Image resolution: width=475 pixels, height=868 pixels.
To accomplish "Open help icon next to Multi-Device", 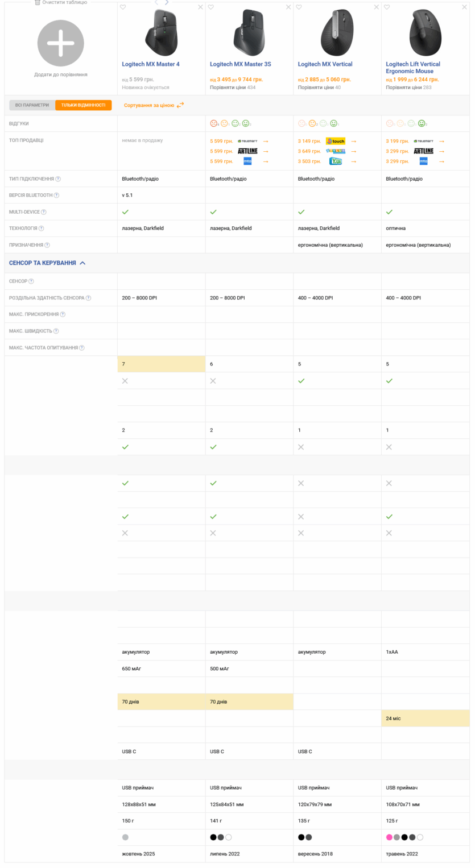I will click(x=44, y=212).
